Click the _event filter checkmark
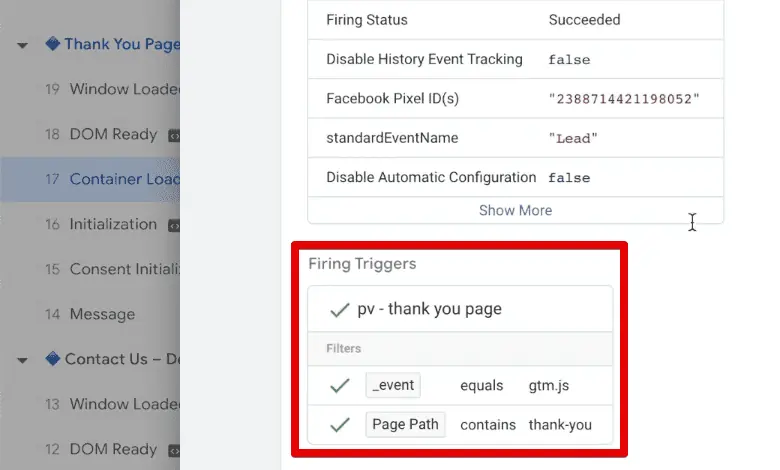 [340, 385]
